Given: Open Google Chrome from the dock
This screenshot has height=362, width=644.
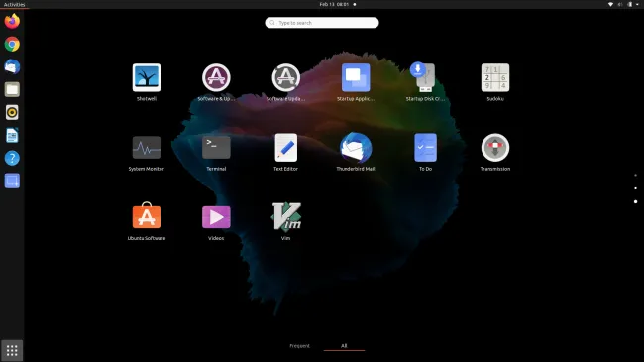Looking at the screenshot, I should click(12, 44).
